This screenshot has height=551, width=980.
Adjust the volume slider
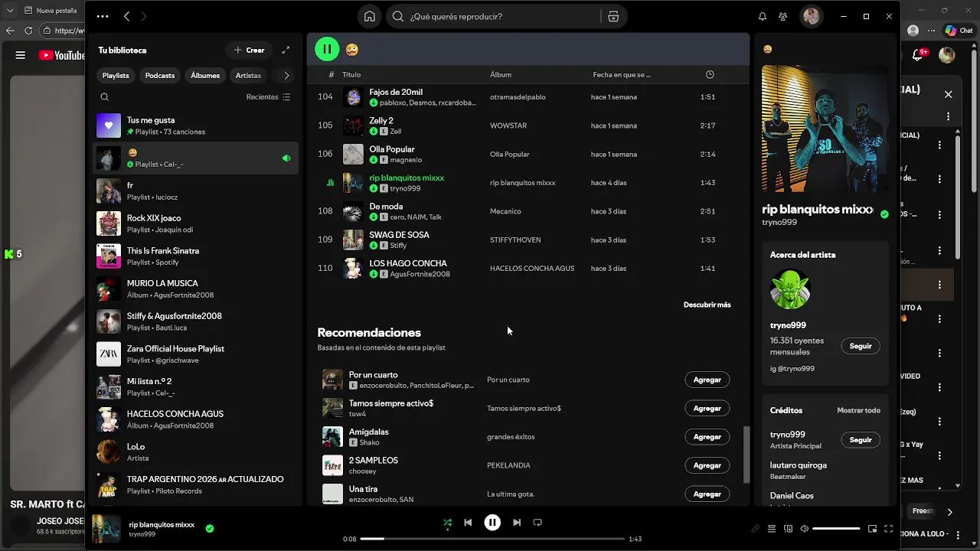[836, 529]
